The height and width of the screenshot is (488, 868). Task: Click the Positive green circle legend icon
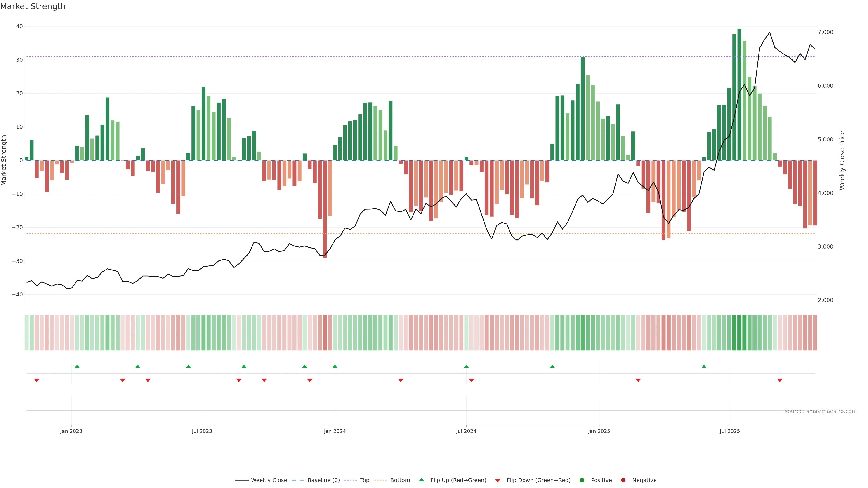pos(582,480)
